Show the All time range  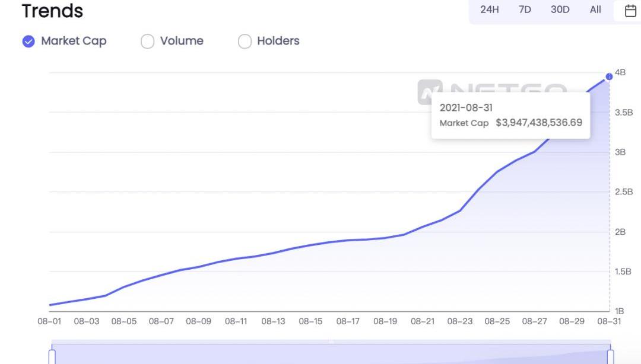tap(595, 9)
